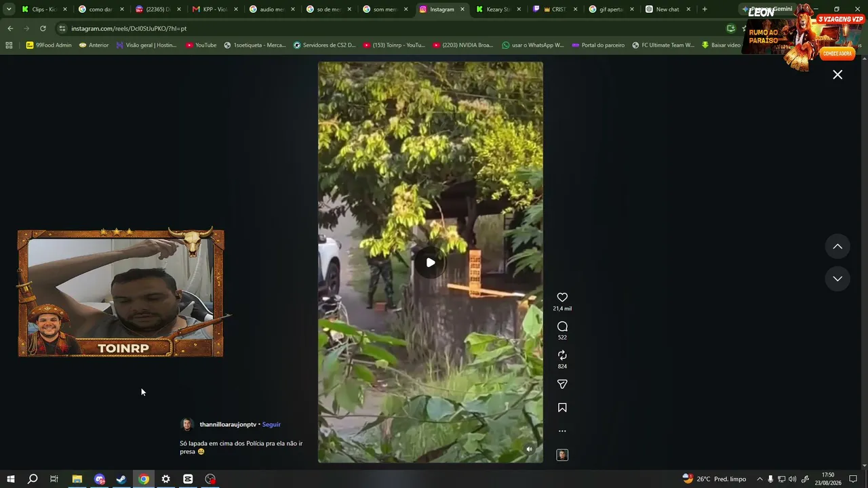Follow the account via Seguir

pyautogui.click(x=271, y=424)
